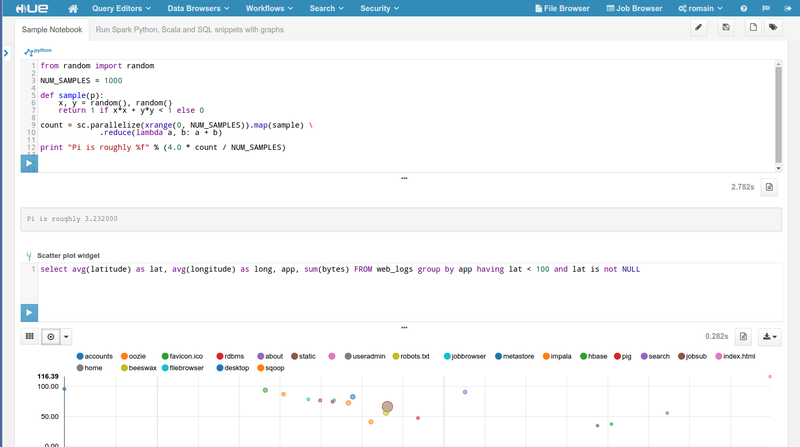The image size is (800, 447).
Task: Toggle the index.html legend series
Action: pyautogui.click(x=739, y=356)
